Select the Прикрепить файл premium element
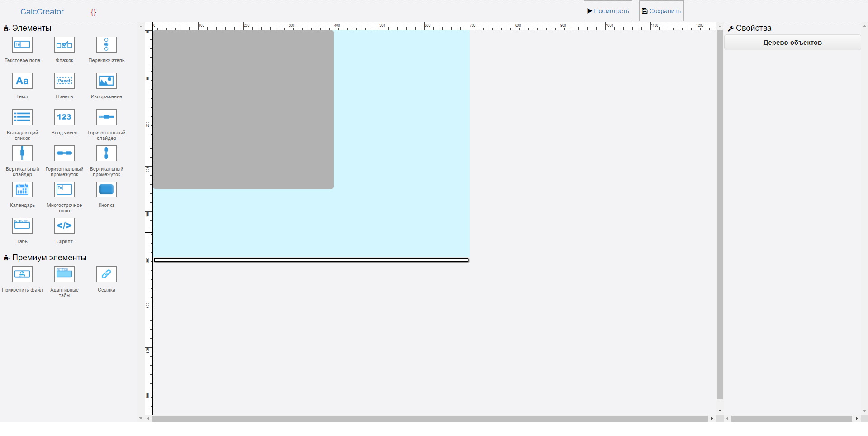The height and width of the screenshot is (436, 868). coord(22,274)
